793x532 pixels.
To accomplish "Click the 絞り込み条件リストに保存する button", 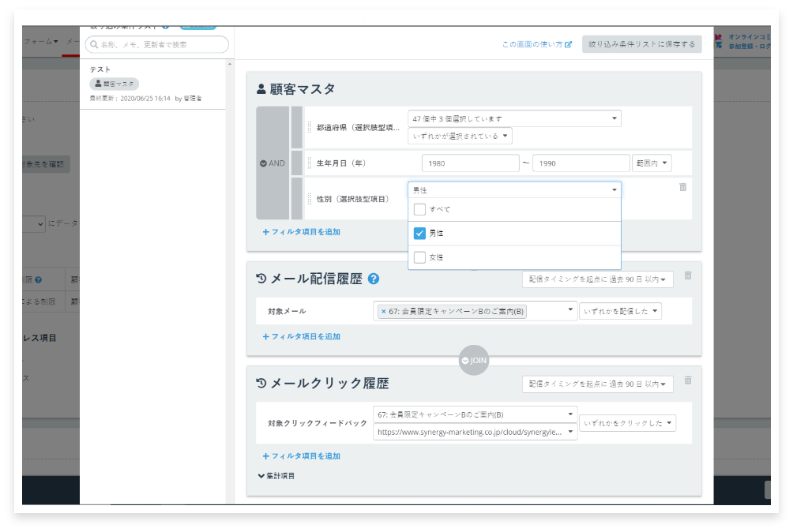I will click(640, 43).
